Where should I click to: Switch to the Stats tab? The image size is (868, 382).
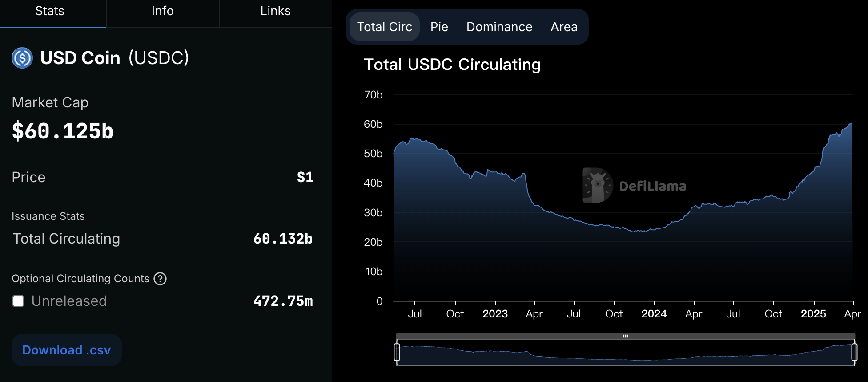click(x=50, y=11)
